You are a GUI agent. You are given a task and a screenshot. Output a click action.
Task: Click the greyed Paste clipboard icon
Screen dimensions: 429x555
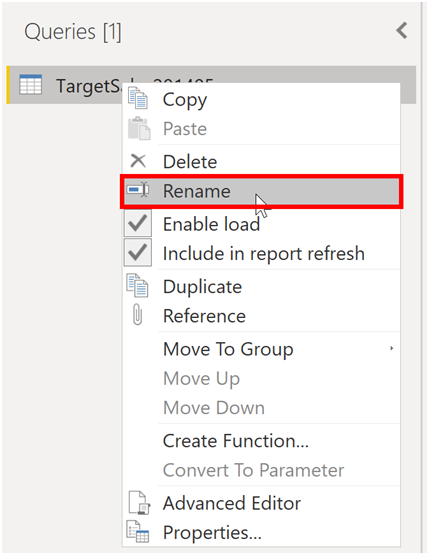[x=139, y=128]
